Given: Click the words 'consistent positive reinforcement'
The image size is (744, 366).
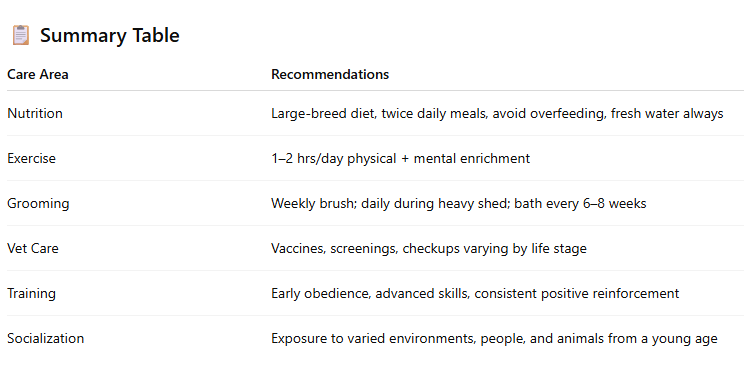Looking at the screenshot, I should [x=577, y=293].
